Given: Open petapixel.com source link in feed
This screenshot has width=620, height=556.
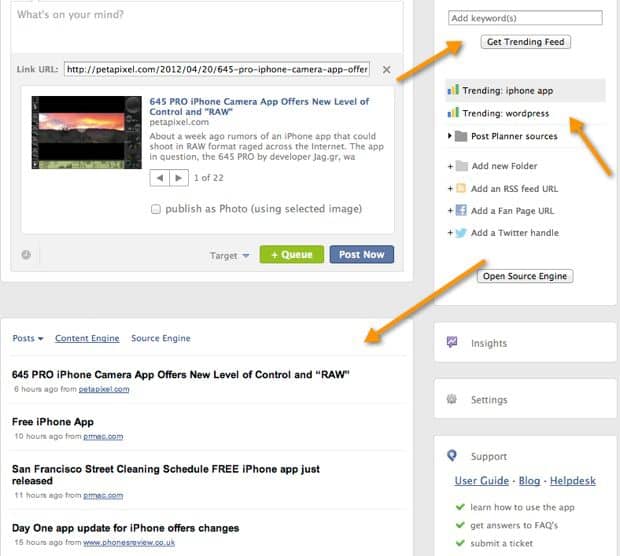Looking at the screenshot, I should pyautogui.click(x=104, y=389).
